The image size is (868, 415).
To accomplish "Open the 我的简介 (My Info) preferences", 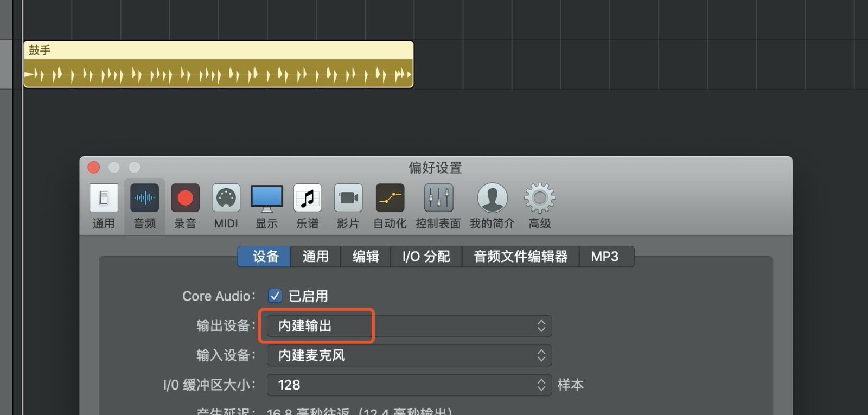I will click(492, 207).
